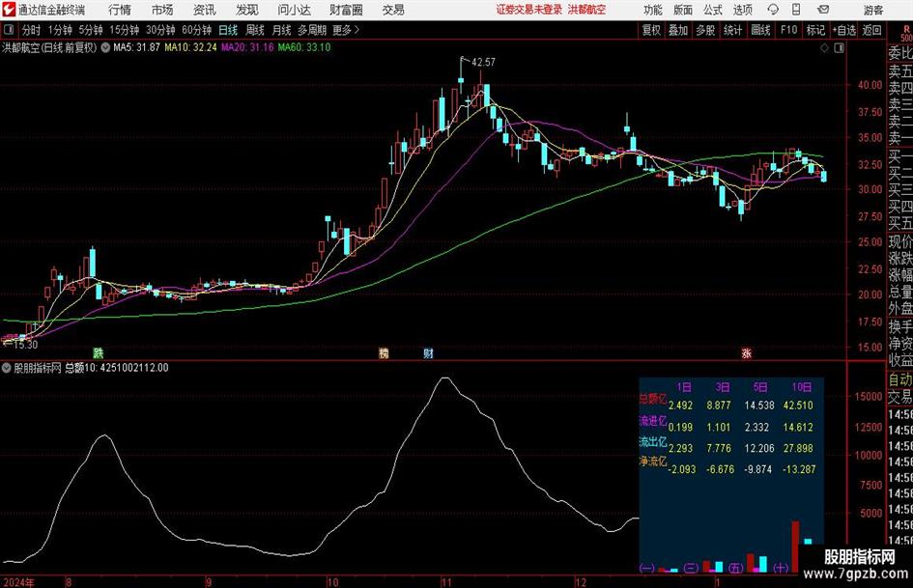Toggle the right panel layout icon
The height and width of the screenshot is (588, 913).
[x=839, y=47]
